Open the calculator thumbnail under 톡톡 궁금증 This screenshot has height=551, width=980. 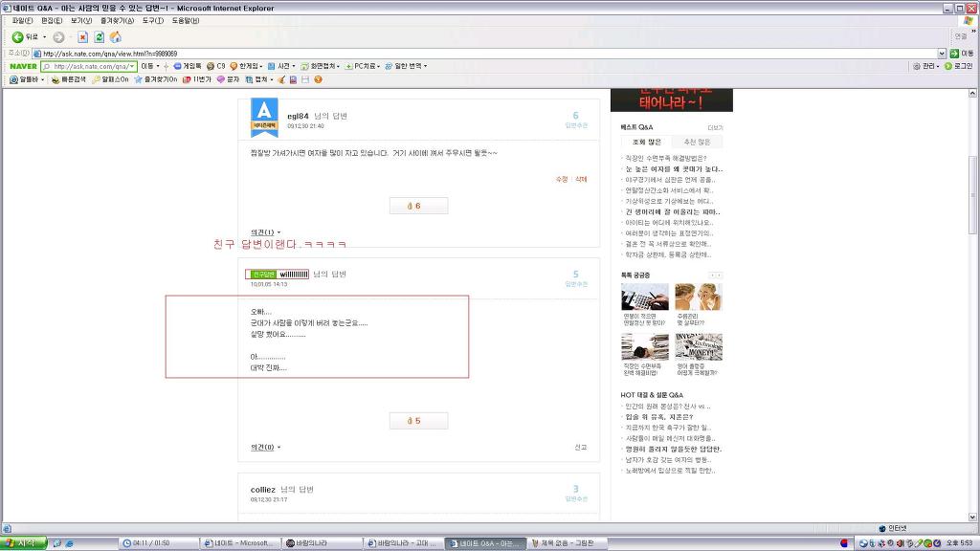645,297
